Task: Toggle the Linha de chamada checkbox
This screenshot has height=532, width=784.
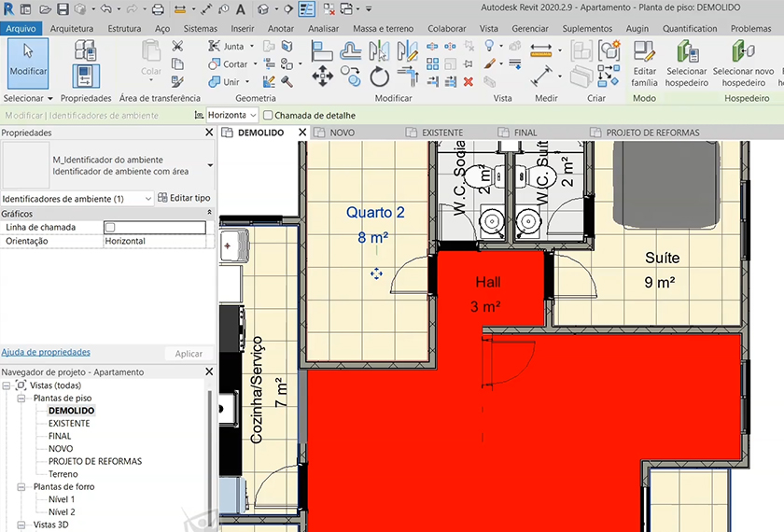Action: tap(109, 227)
